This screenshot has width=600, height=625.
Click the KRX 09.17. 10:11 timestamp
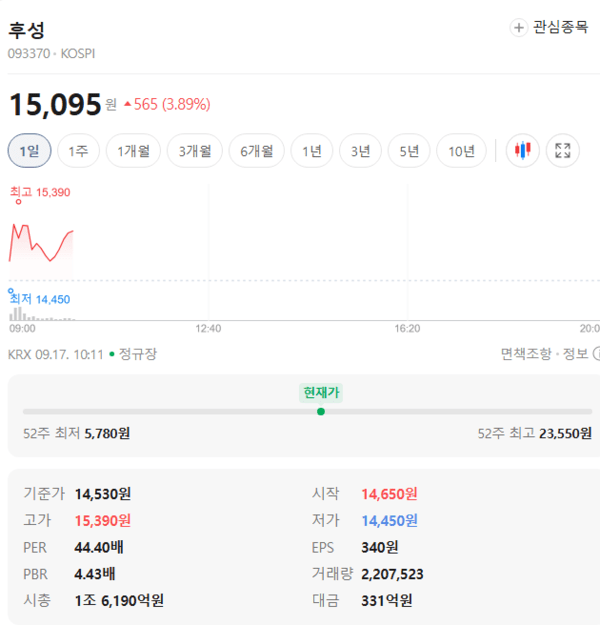[55, 354]
